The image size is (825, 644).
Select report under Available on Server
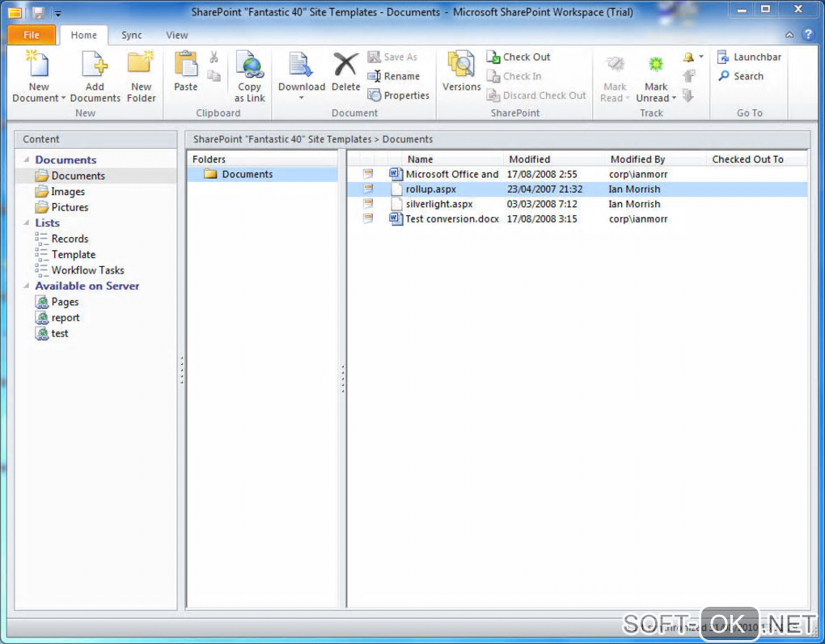point(57,318)
